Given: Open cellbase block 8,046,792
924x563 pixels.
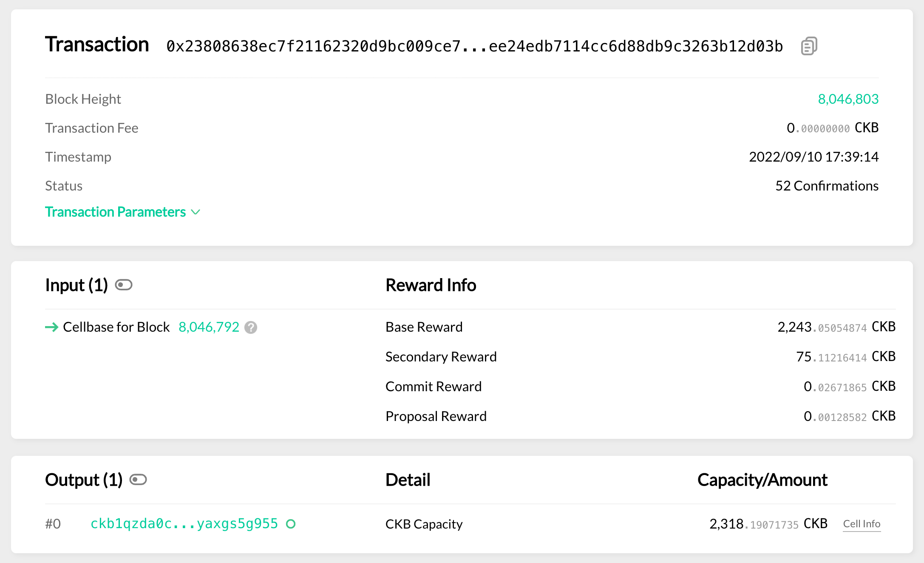Looking at the screenshot, I should (x=209, y=327).
